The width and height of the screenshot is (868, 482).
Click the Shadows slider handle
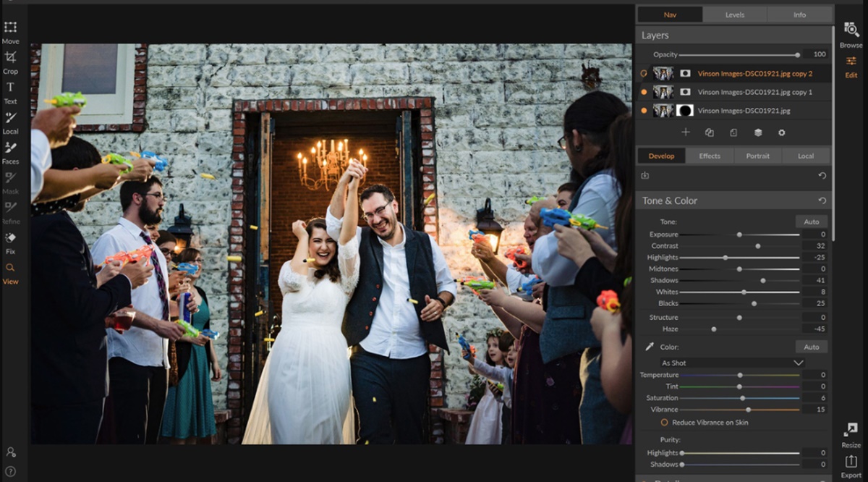[x=762, y=280]
